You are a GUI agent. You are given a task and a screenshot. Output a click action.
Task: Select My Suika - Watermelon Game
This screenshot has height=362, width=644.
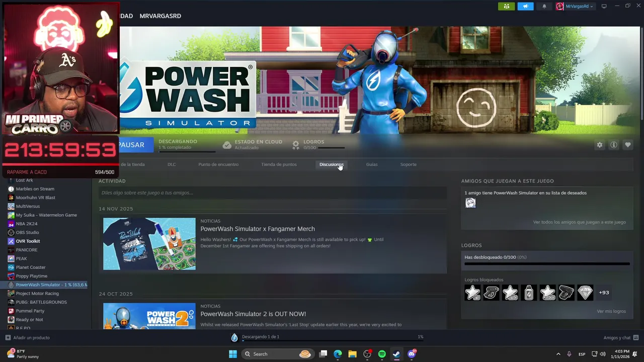click(x=46, y=215)
